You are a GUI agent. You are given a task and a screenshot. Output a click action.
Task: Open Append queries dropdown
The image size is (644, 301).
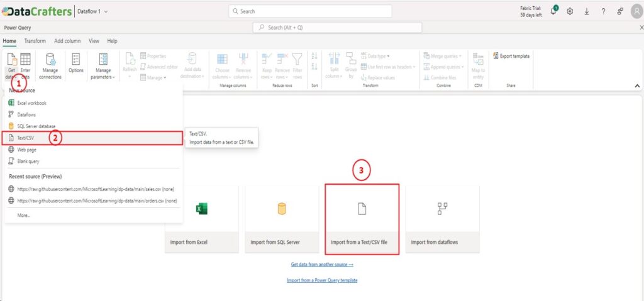(443, 67)
